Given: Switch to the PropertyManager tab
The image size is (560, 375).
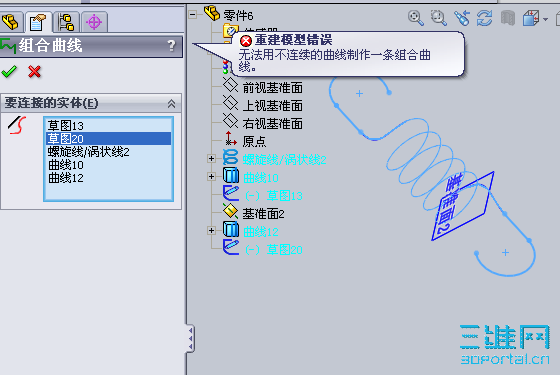Looking at the screenshot, I should click(38, 22).
